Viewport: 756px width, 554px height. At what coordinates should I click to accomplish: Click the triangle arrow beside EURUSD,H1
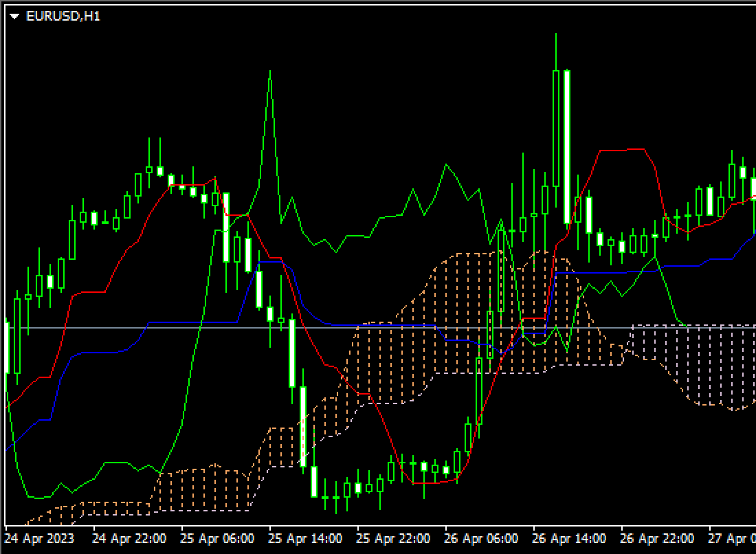point(14,16)
